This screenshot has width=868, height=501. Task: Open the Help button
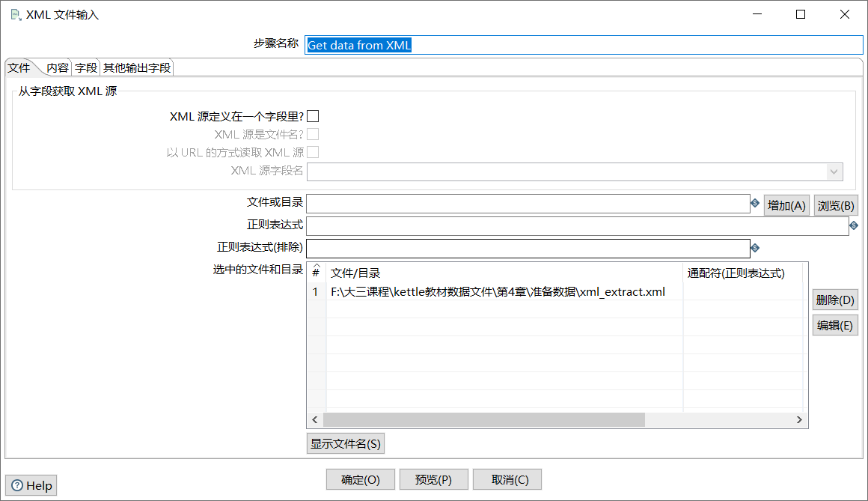click(x=31, y=485)
